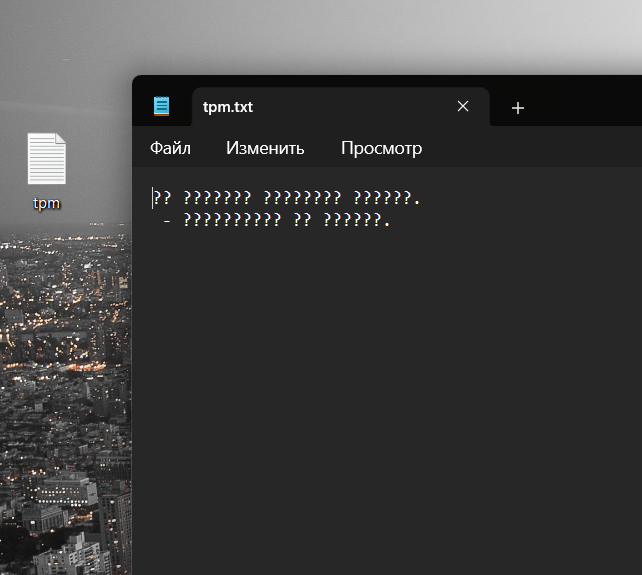Click the second line starting with a dash
The image size is (642, 575).
coord(276,220)
